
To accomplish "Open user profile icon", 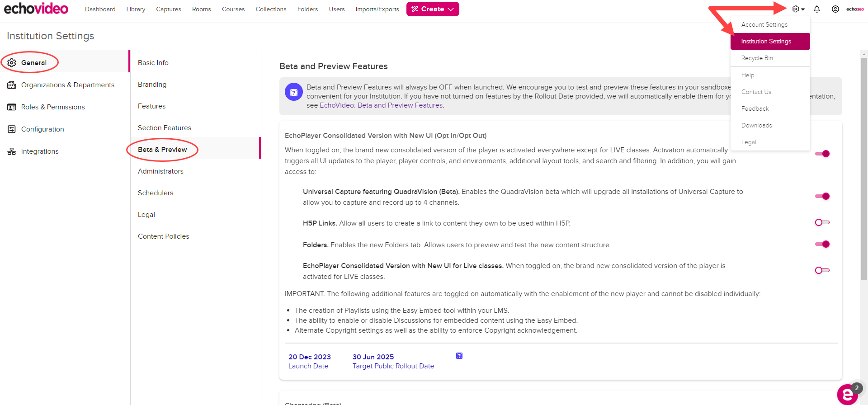I will pyautogui.click(x=835, y=9).
